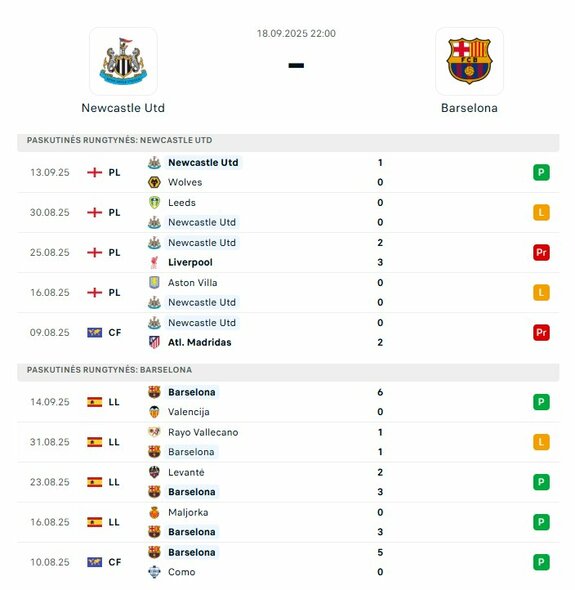Click the Newcastle Utd name under the crest
Viewport: 575px width, 590px height.
click(x=123, y=108)
